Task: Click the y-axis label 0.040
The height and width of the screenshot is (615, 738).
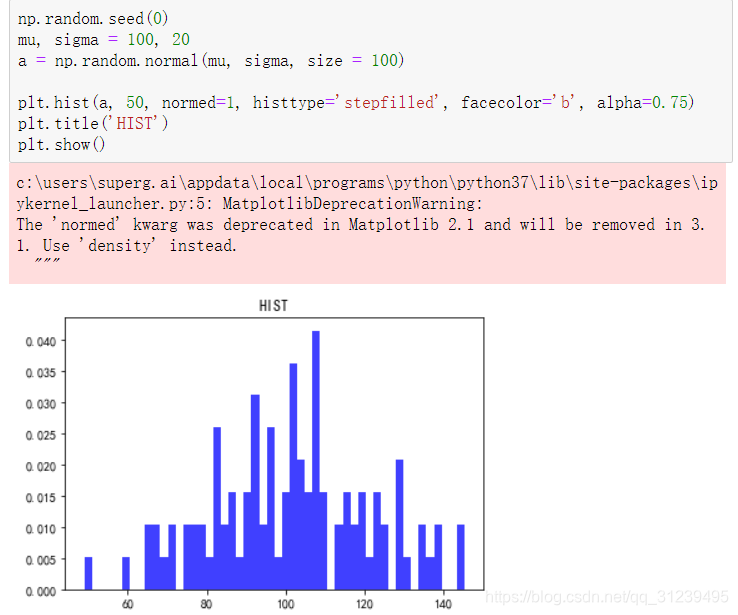Action: (x=40, y=342)
